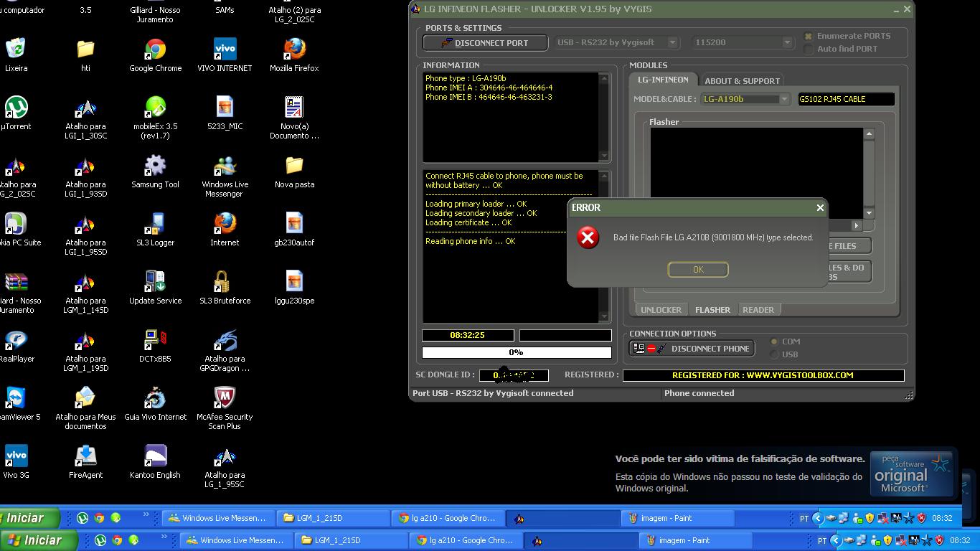Close the ERROR dialog with X
This screenshot has width=980, height=551.
pos(820,207)
